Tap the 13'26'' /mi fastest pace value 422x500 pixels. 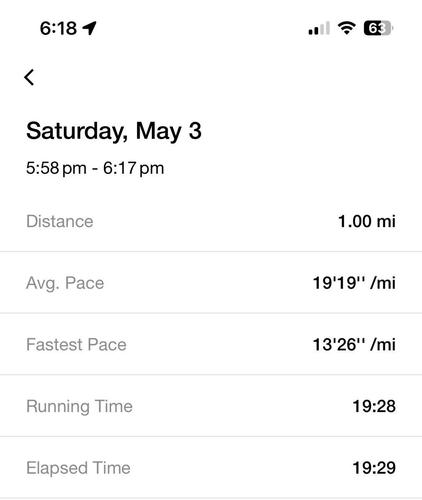coord(354,345)
